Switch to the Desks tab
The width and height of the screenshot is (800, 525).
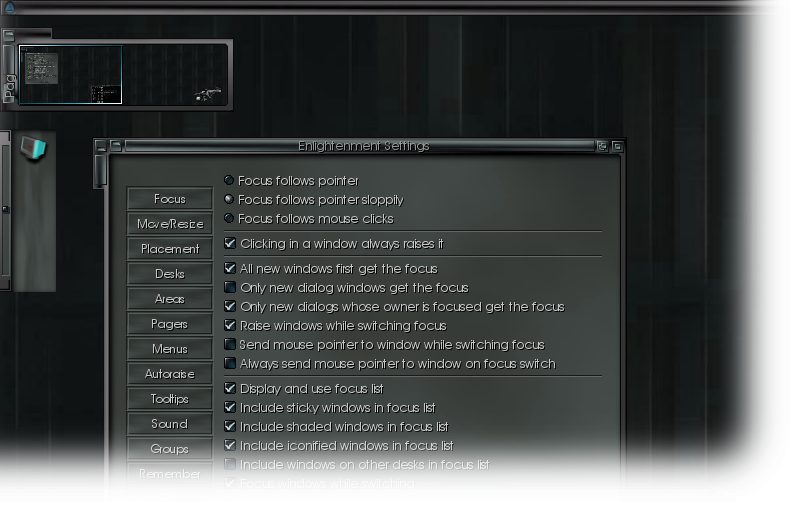click(x=169, y=273)
